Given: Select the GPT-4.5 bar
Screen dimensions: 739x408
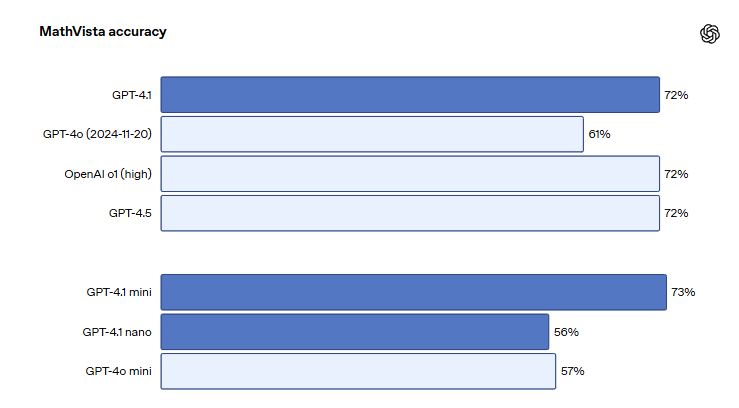Looking at the screenshot, I should click(x=410, y=213).
